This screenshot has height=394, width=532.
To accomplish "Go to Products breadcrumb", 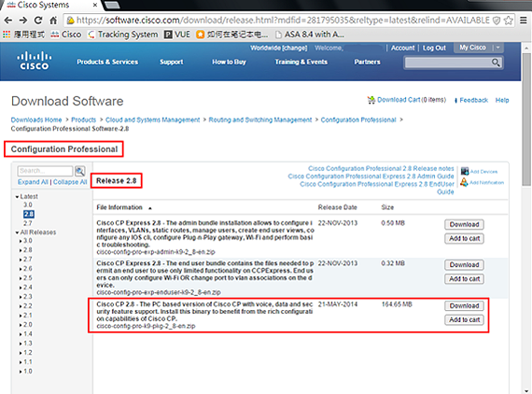I will (83, 120).
